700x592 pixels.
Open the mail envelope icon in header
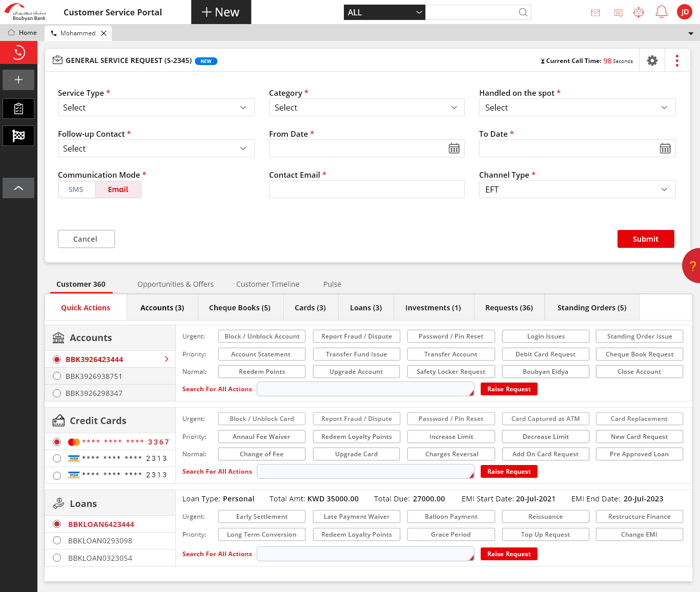tap(595, 13)
